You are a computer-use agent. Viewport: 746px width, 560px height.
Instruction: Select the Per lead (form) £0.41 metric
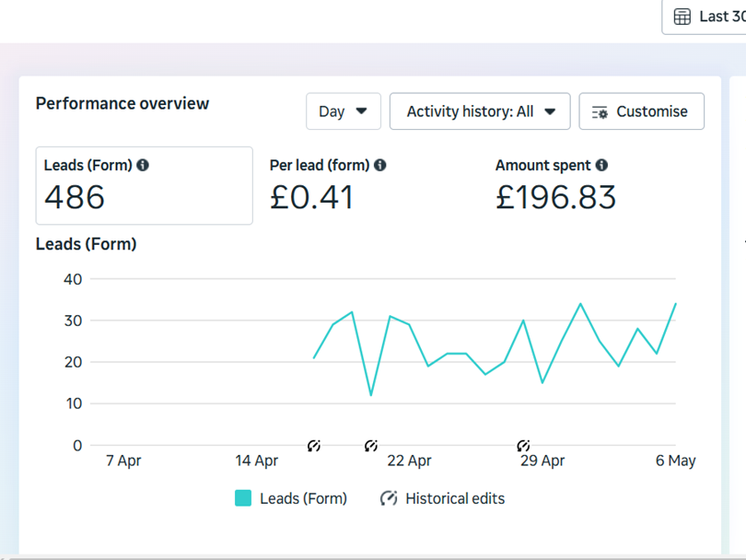click(x=328, y=185)
